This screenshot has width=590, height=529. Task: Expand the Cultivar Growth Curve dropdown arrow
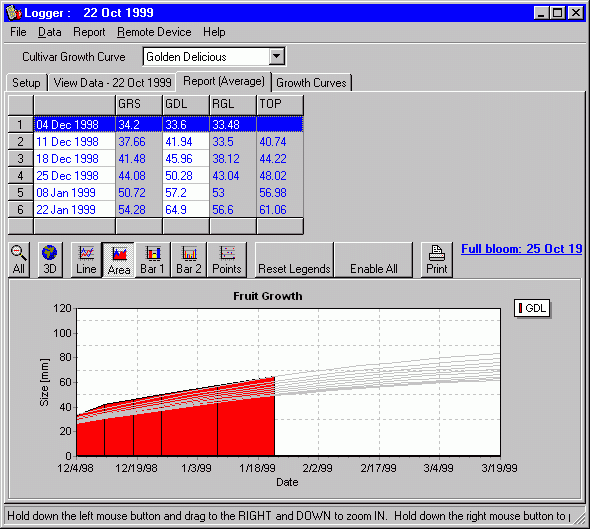(277, 56)
